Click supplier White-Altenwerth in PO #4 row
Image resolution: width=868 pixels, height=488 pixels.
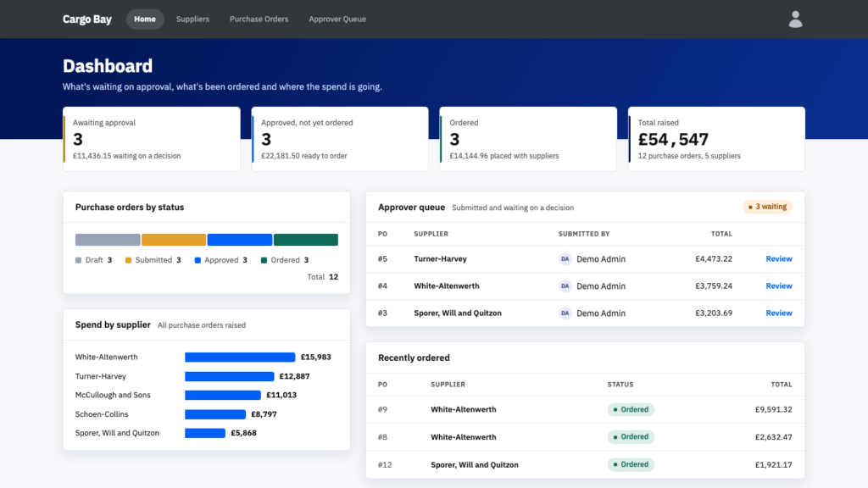[x=447, y=286]
